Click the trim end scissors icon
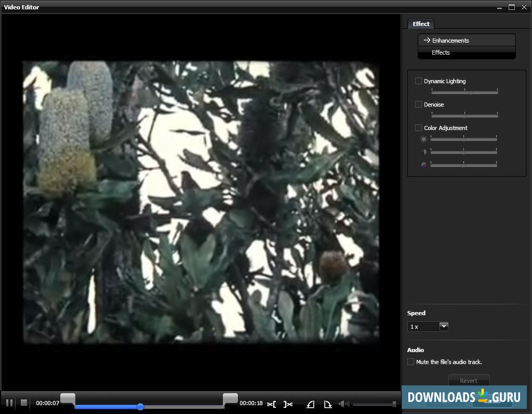This screenshot has height=414, width=532. [288, 404]
